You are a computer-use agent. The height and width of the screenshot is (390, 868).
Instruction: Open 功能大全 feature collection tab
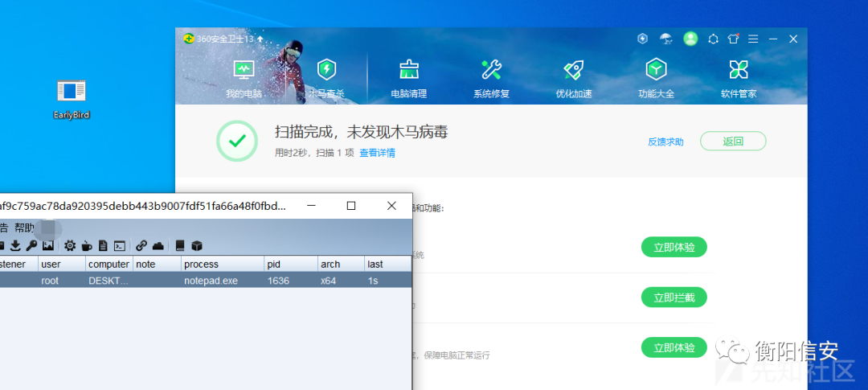656,78
